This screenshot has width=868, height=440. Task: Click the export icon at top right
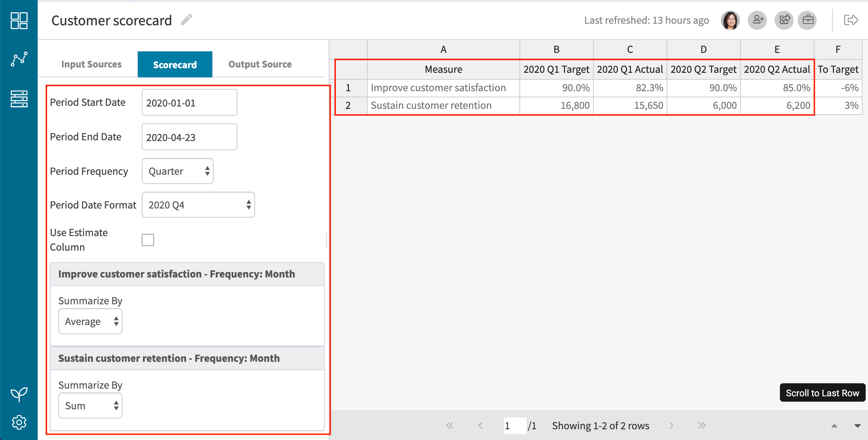pyautogui.click(x=851, y=20)
